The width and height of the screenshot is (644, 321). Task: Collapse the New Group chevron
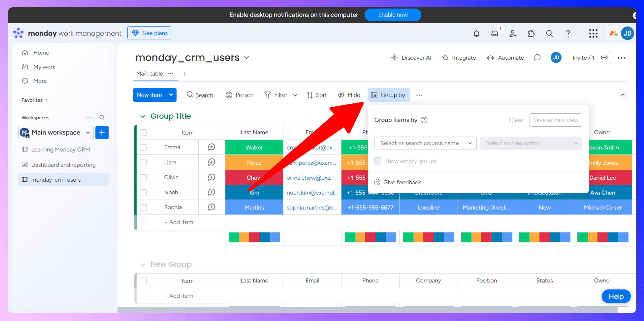click(x=143, y=265)
